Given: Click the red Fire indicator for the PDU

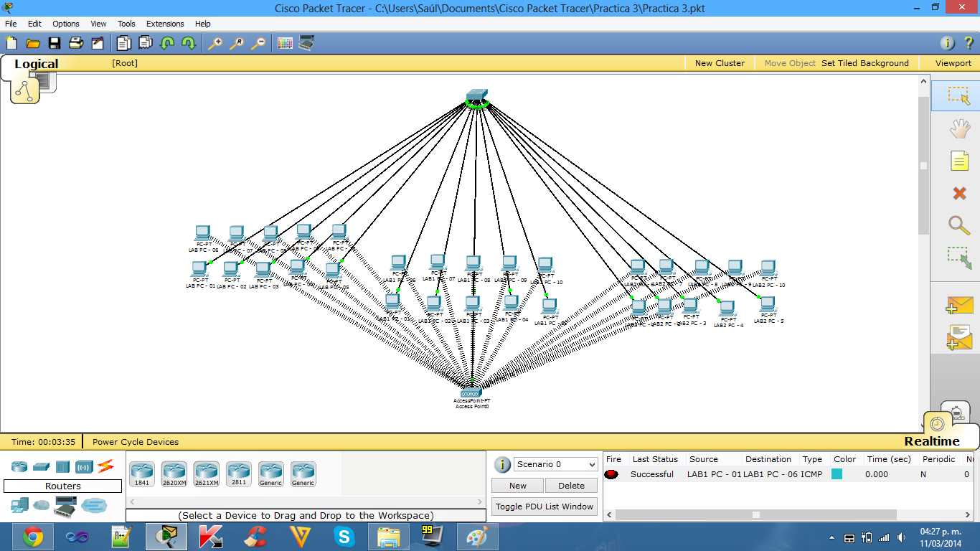Looking at the screenshot, I should (x=611, y=474).
